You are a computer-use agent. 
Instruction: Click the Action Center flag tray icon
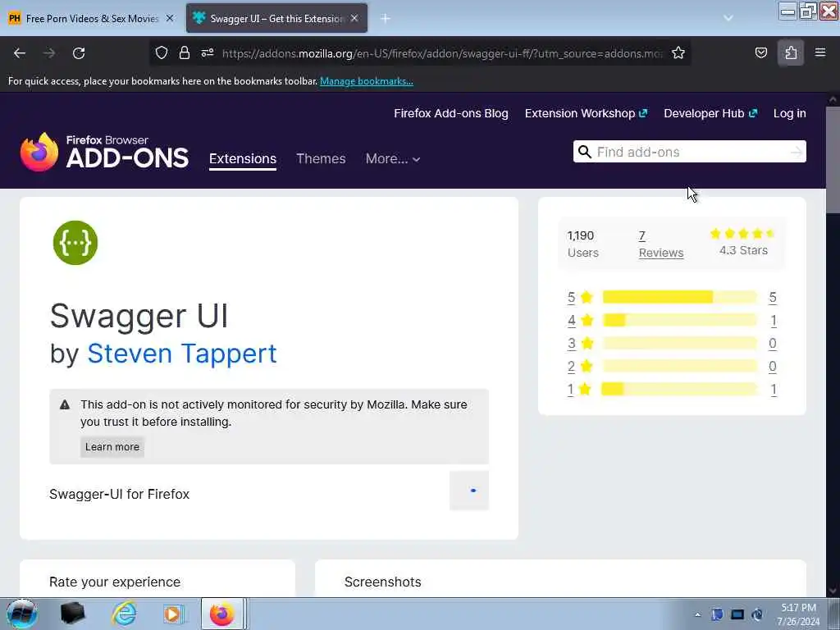pyautogui.click(x=717, y=614)
